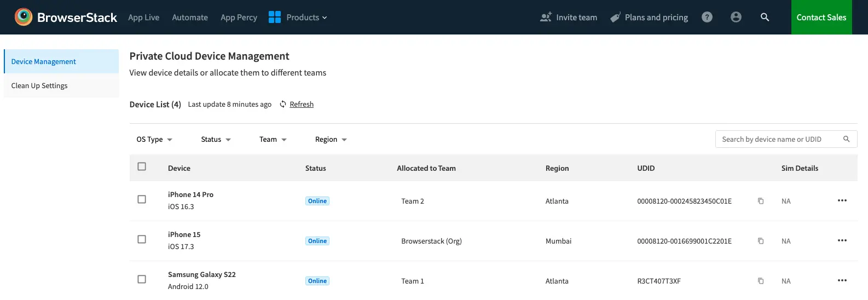This screenshot has height=300, width=868.
Task: Open the help question mark icon
Action: (707, 17)
